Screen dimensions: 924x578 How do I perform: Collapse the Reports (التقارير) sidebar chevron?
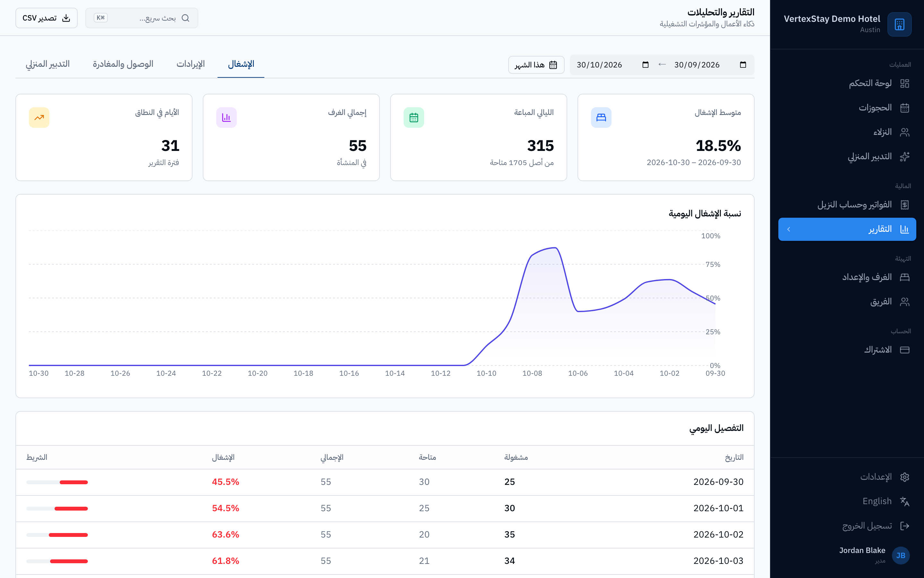[789, 229]
